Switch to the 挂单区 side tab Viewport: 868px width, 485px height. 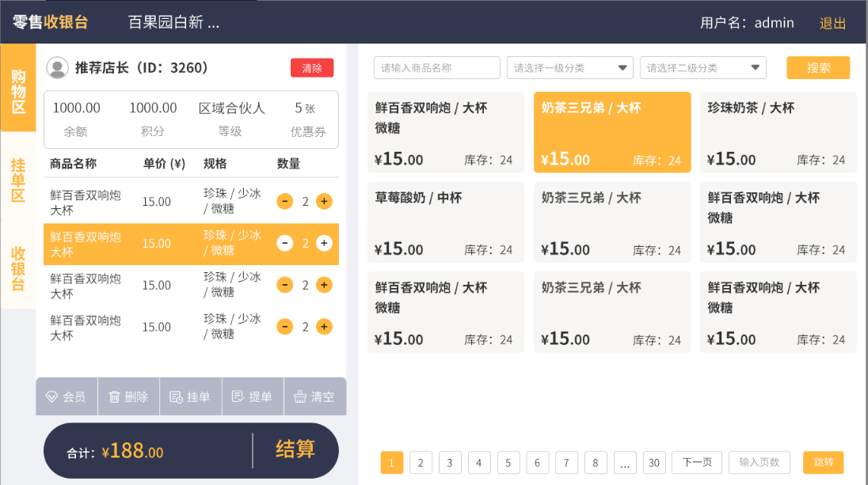tap(18, 179)
